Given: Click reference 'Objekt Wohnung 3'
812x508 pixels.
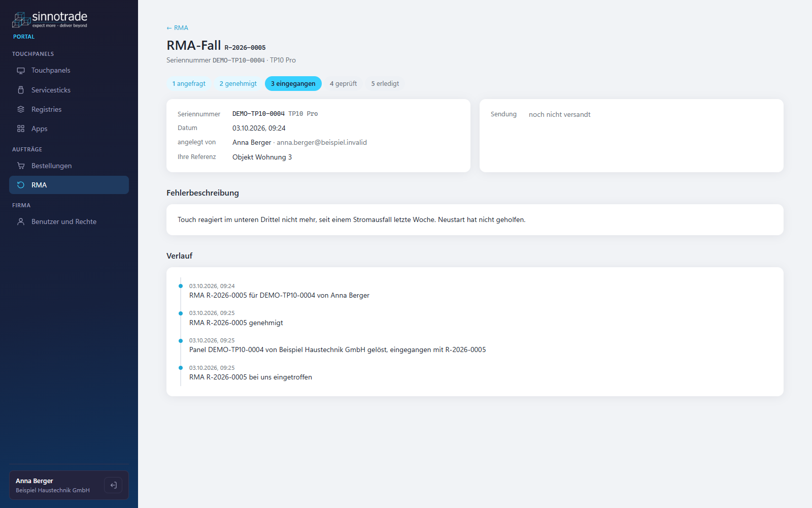Looking at the screenshot, I should coord(262,157).
